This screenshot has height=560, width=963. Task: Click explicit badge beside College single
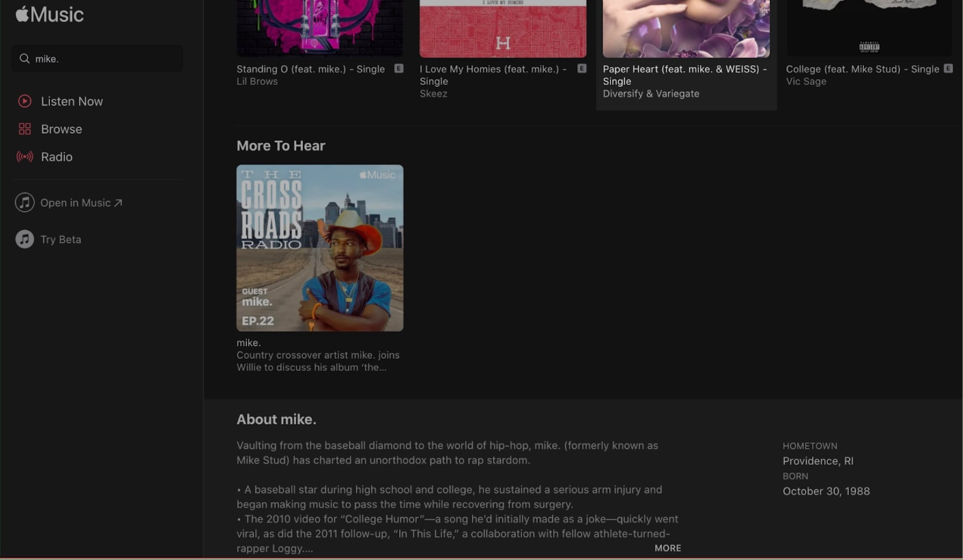[x=948, y=68]
